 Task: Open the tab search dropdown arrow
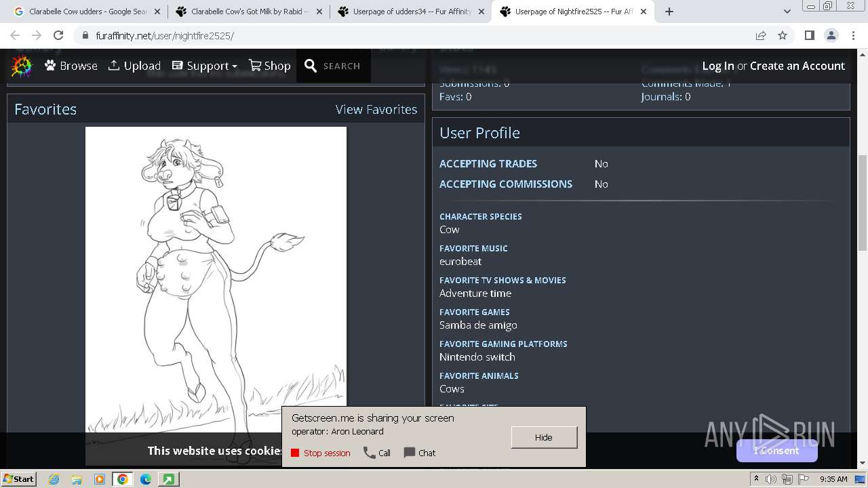click(x=787, y=12)
